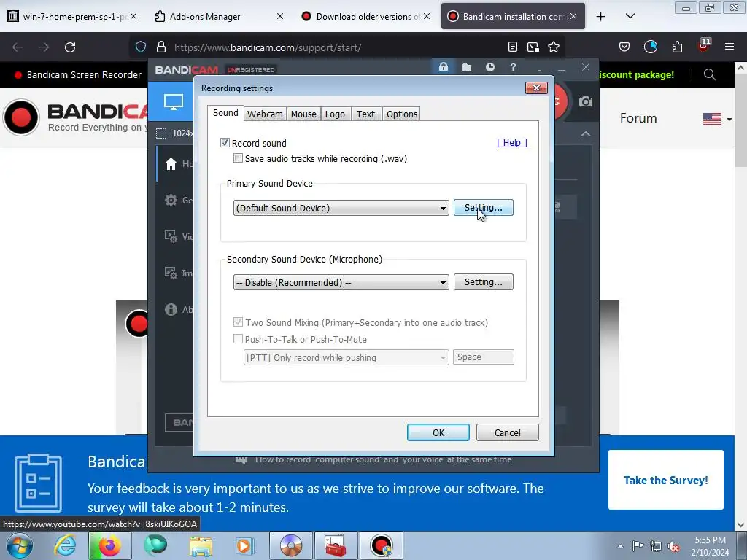Open Help link in Sound tab
This screenshot has height=560, width=747.
coord(511,142)
